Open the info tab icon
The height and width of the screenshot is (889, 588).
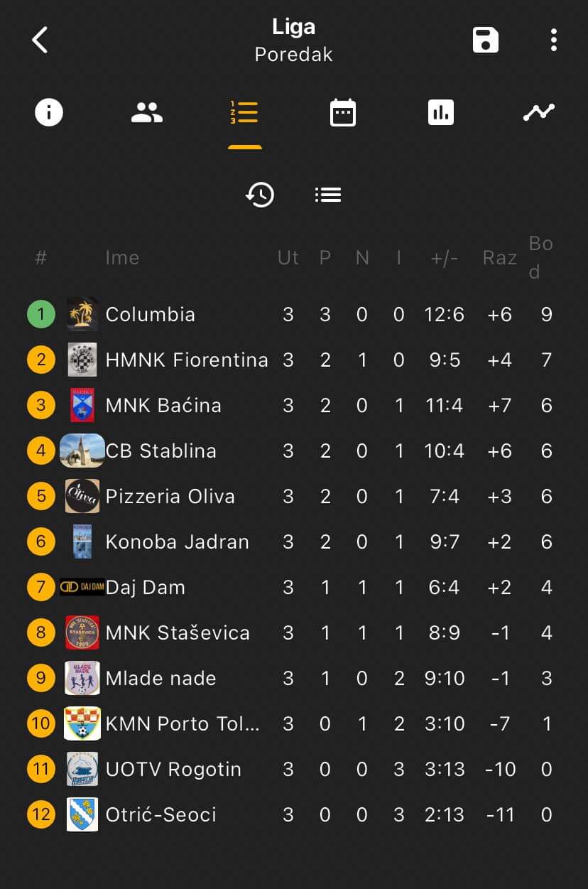pos(49,112)
